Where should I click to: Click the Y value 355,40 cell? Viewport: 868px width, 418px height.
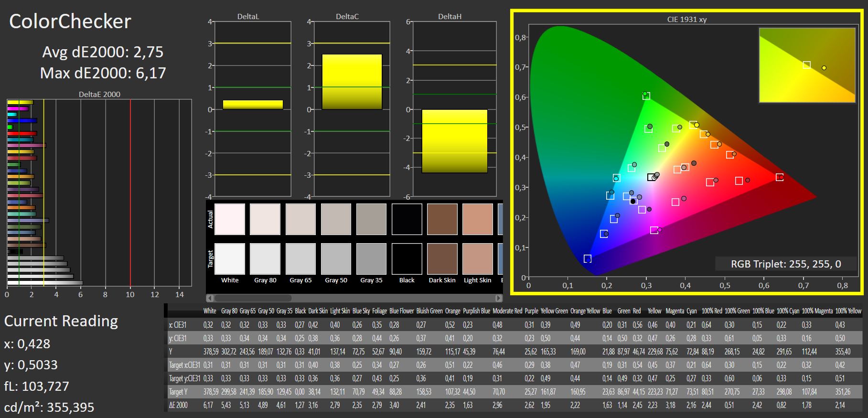[x=843, y=352]
